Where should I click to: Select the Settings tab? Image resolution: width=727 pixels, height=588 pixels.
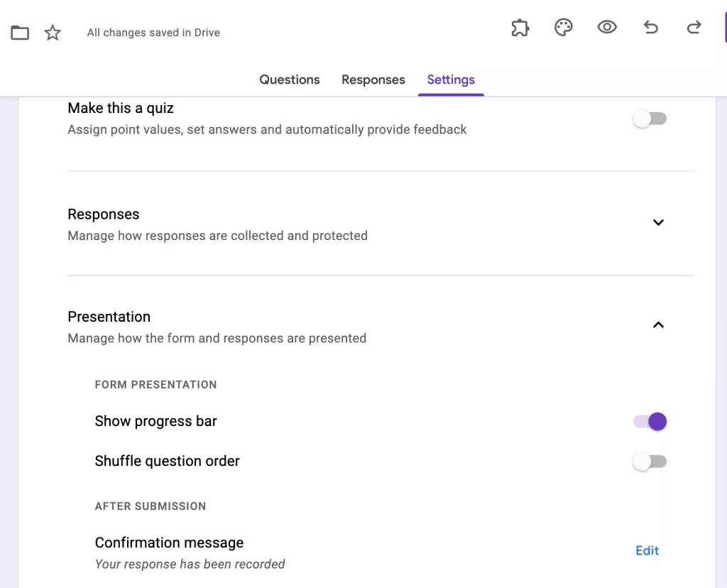point(451,80)
